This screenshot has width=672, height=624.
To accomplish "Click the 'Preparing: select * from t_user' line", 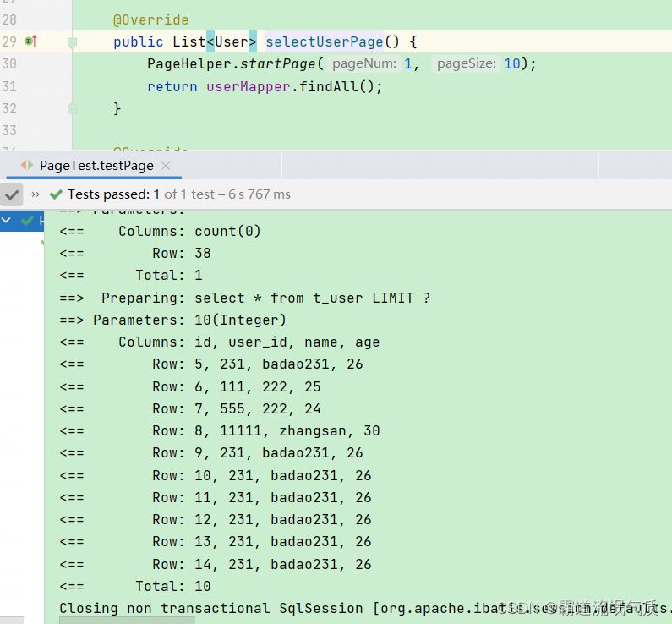I will pyautogui.click(x=245, y=298).
